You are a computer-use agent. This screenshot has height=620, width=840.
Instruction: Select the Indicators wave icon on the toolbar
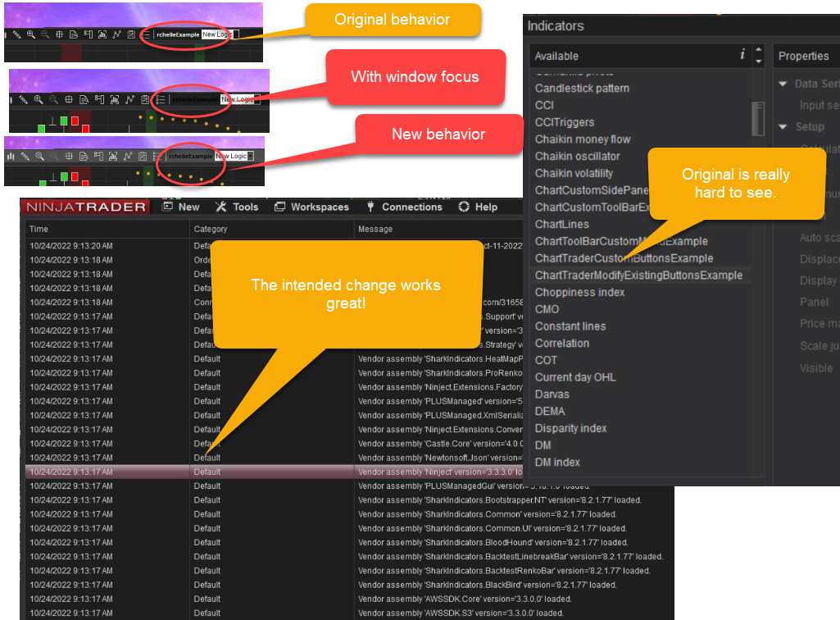tap(127, 155)
